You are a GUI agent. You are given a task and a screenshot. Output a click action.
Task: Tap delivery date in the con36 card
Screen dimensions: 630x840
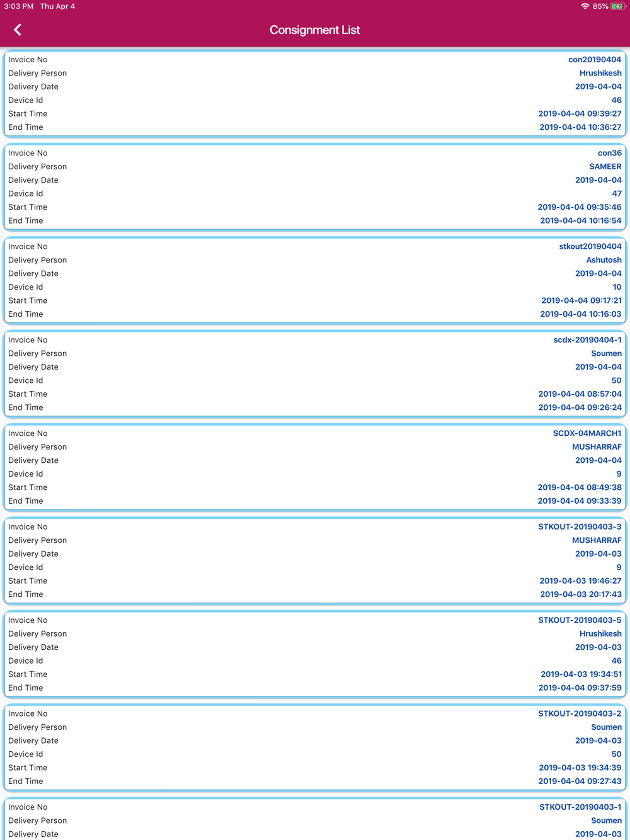(x=598, y=180)
